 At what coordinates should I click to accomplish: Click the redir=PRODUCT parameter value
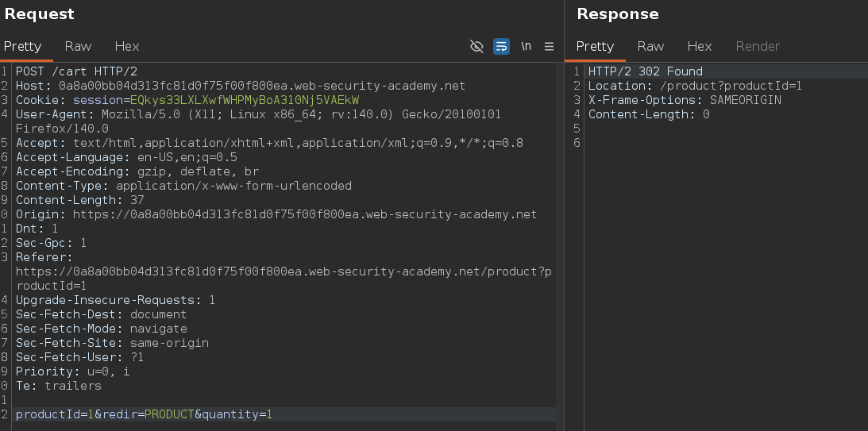(169, 414)
